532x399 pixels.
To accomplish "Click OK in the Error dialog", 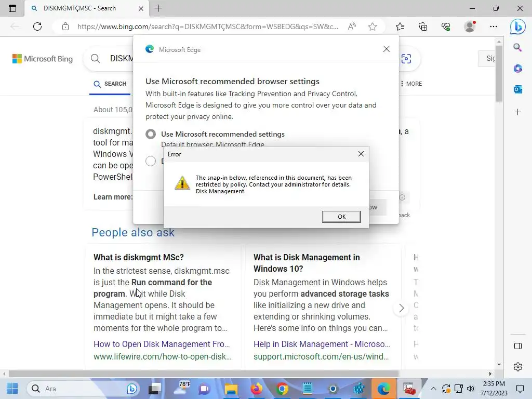I will [341, 217].
